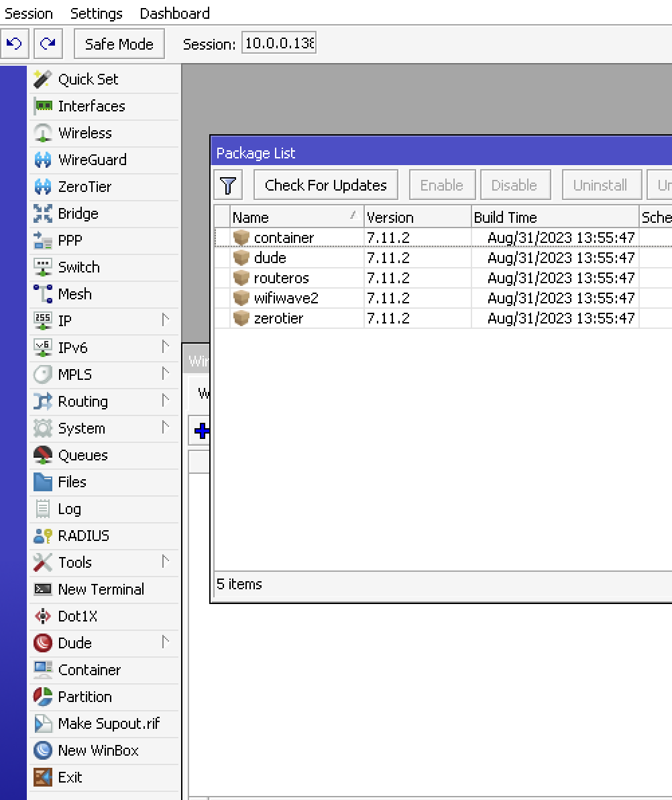Viewport: 672px width, 800px height.
Task: Open the Session menu
Action: click(x=28, y=13)
